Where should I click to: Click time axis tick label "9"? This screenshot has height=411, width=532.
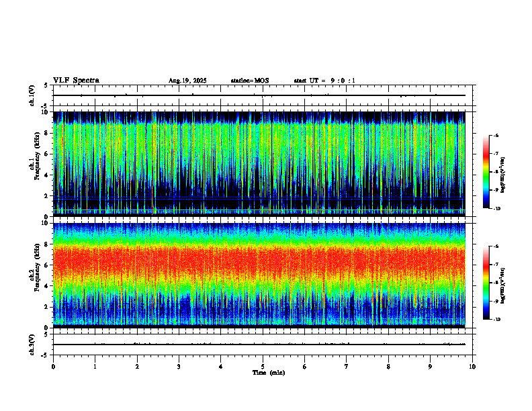pyautogui.click(x=430, y=367)
